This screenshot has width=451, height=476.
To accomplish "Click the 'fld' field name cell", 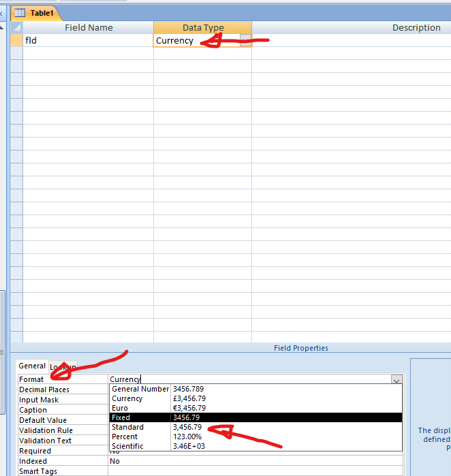I will (x=88, y=40).
